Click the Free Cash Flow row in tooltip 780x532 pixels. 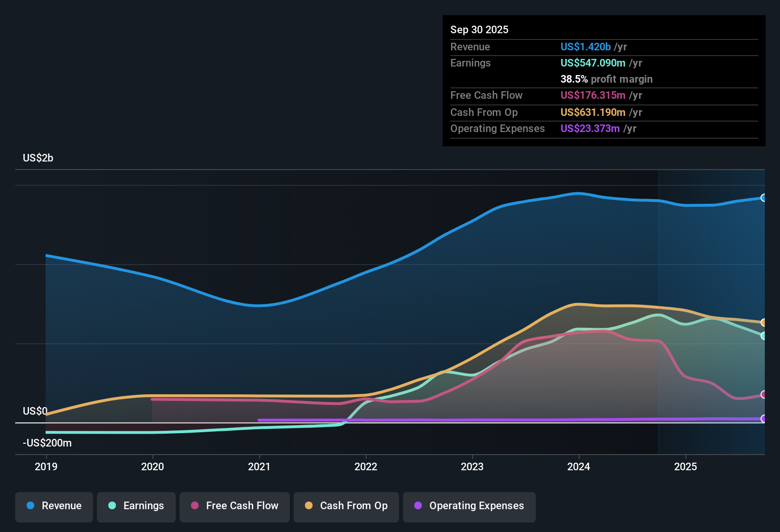(x=486, y=95)
